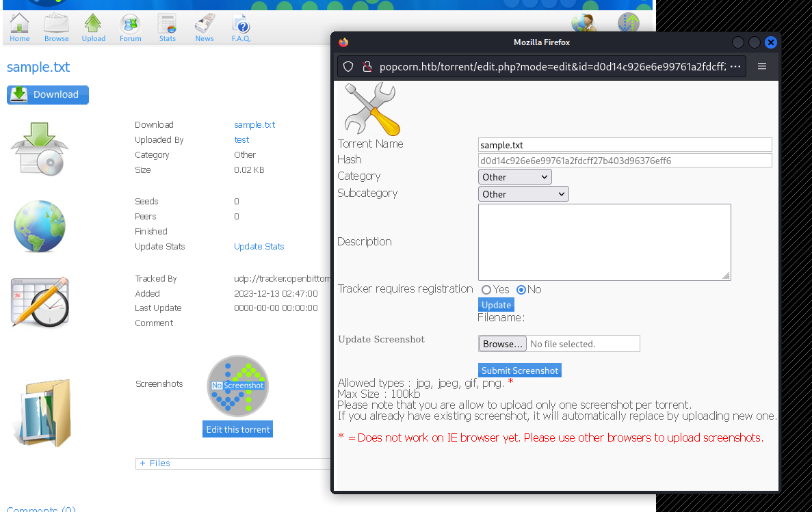Click the Home icon in the toolbar
The height and width of the screenshot is (512, 812).
pyautogui.click(x=19, y=23)
